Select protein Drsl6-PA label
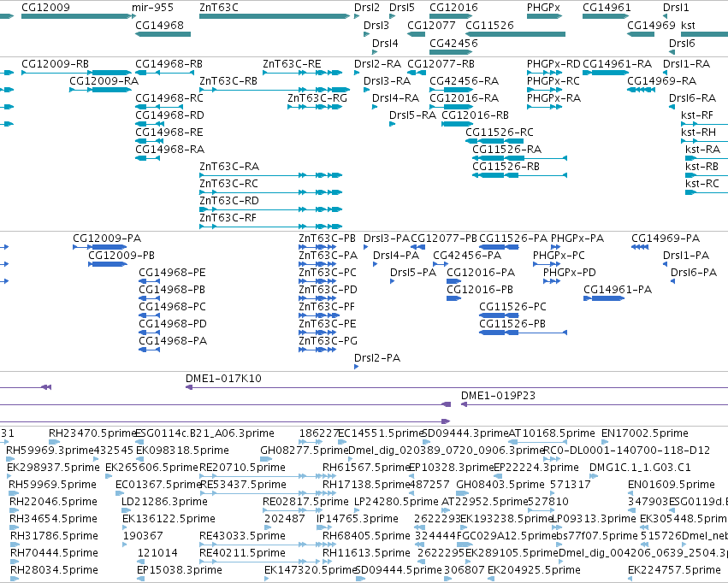Image resolution: width=728 pixels, height=583 pixels. coord(694,272)
